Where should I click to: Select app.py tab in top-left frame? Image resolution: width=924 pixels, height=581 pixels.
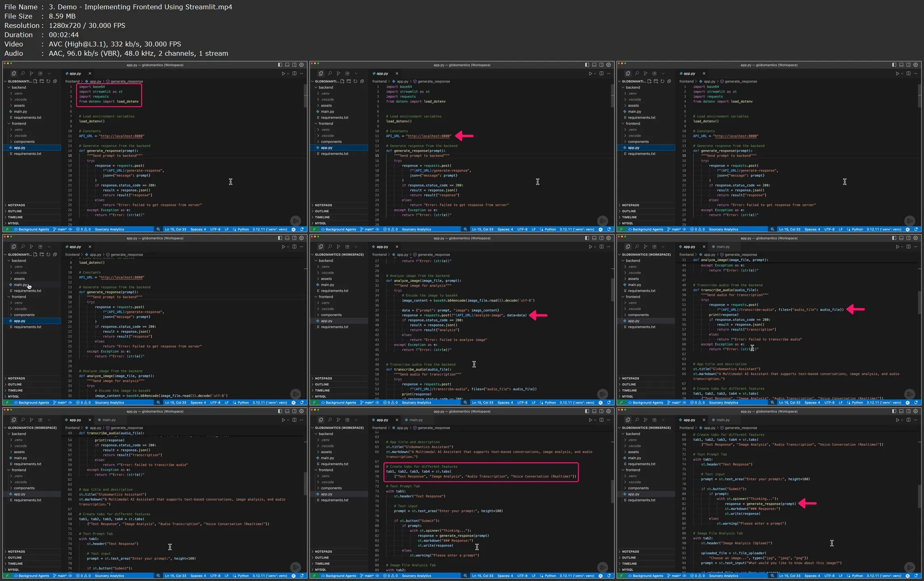coord(75,73)
